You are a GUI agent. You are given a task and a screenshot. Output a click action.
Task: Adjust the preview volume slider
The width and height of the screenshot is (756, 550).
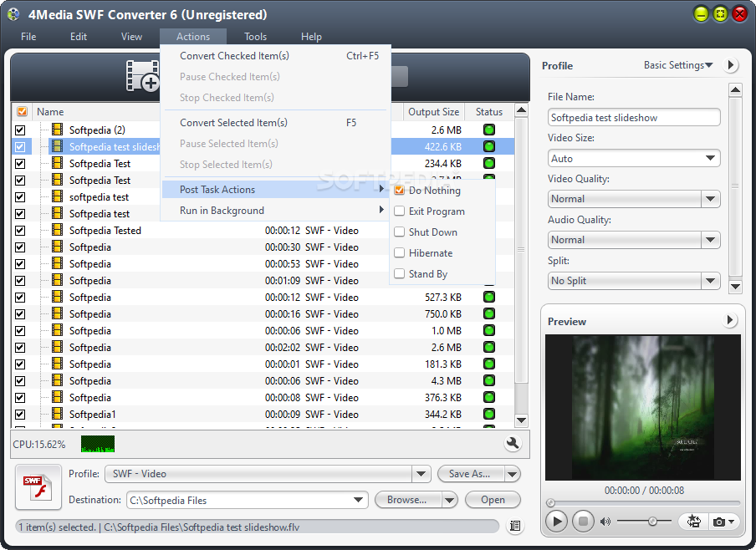644,521
